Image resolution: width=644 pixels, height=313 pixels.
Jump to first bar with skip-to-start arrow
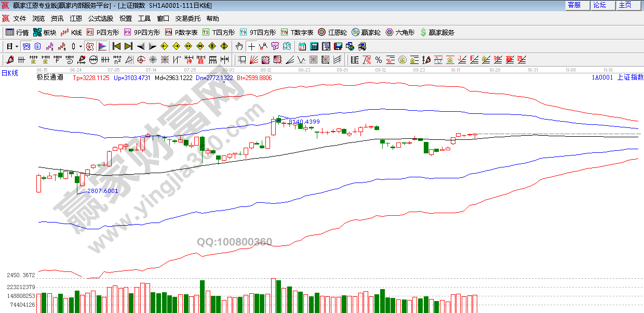point(116,46)
